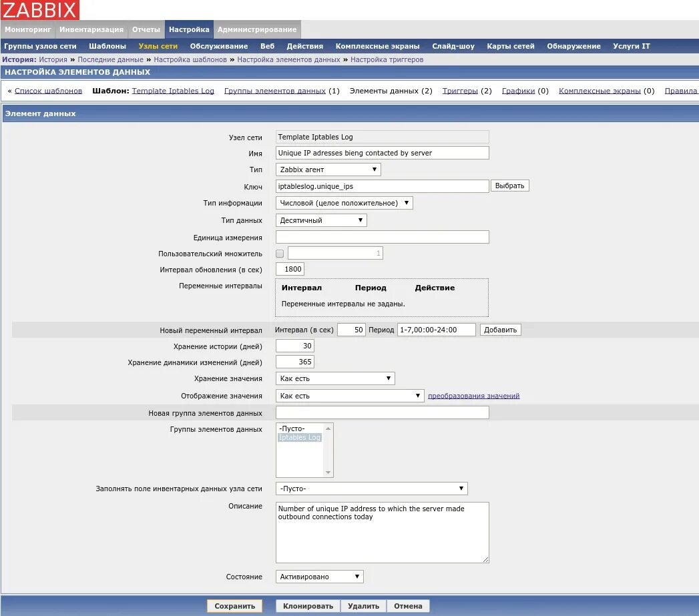Screen dimensions: 699x616
Task: Open the Отчеты main tab
Action: tap(146, 29)
